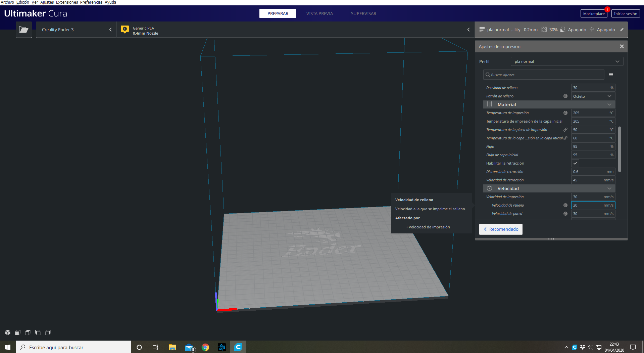
Task: Toggle the Habilitar la retracción checkbox
Action: (575, 163)
